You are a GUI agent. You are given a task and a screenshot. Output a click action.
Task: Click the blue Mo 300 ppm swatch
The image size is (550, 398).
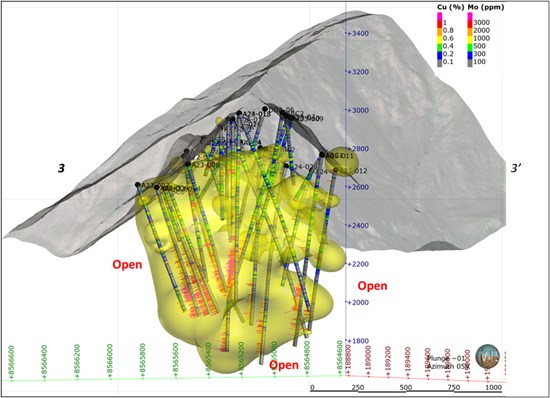pos(469,54)
